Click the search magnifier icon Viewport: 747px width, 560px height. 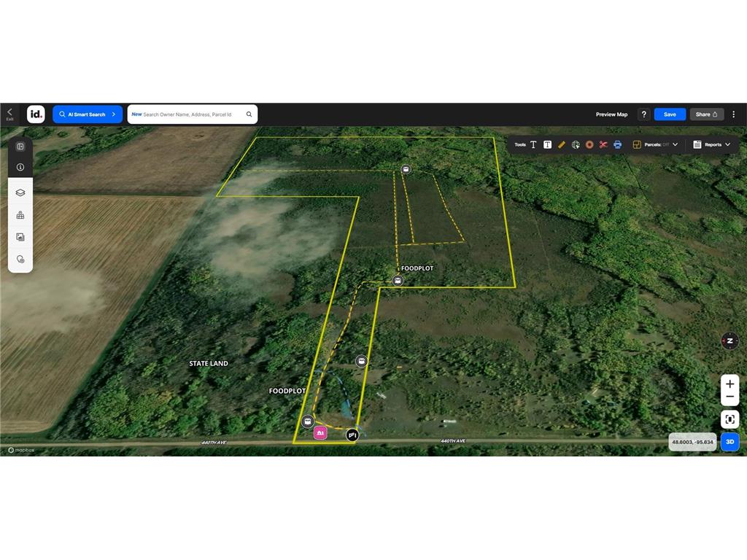click(249, 114)
